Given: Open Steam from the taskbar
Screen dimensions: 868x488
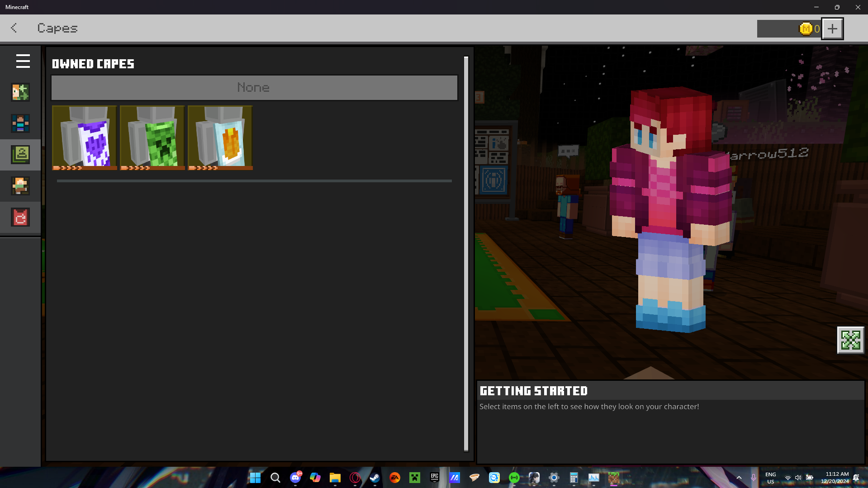Looking at the screenshot, I should (375, 478).
